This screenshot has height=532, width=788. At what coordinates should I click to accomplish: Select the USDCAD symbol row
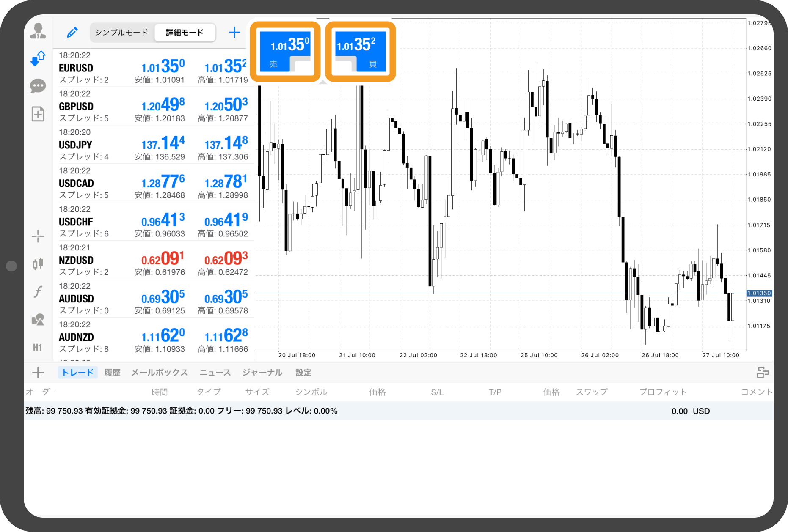pos(154,183)
